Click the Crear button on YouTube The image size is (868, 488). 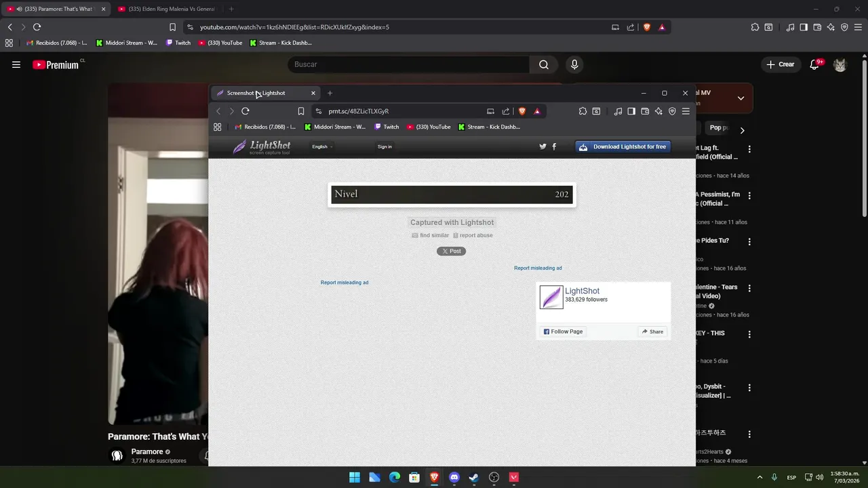780,64
